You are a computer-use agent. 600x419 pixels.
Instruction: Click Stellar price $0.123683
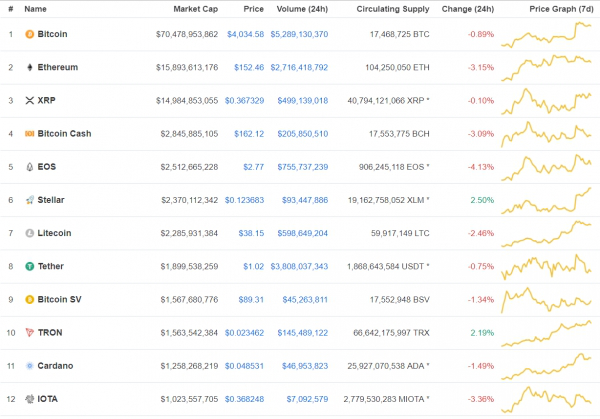244,200
